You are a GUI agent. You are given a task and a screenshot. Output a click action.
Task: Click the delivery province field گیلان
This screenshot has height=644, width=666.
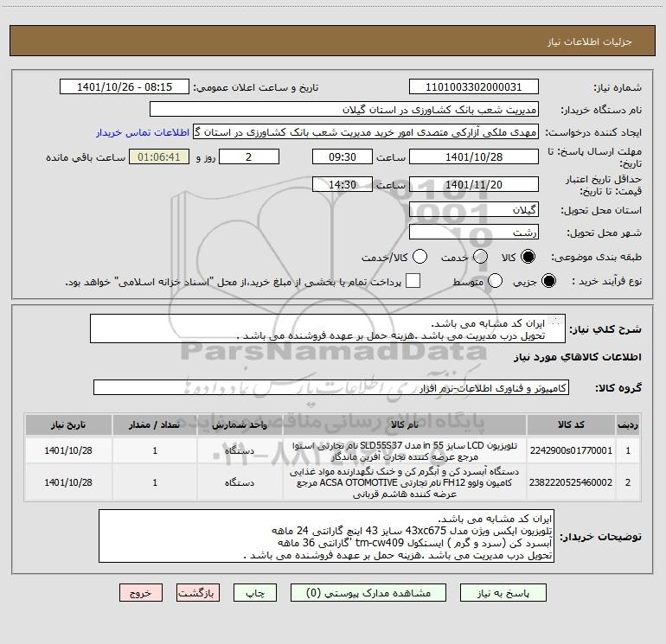click(474, 209)
